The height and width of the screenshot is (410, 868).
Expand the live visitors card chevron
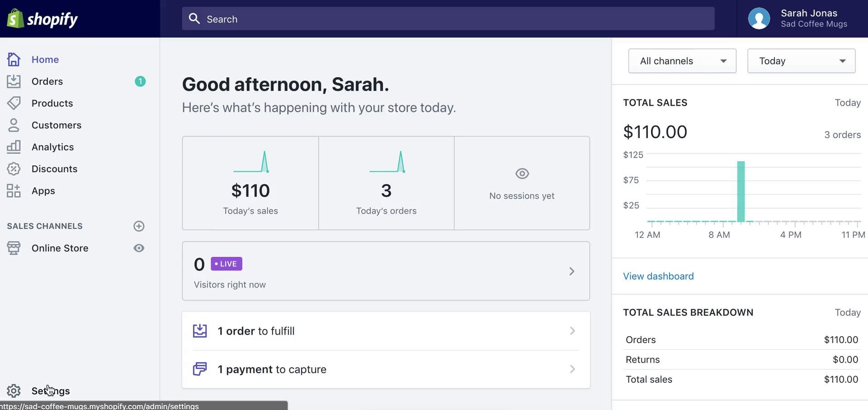click(571, 271)
